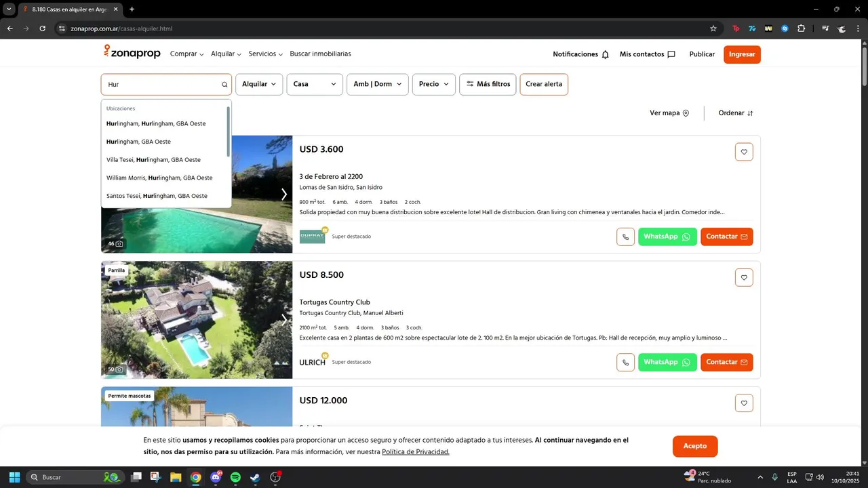
Task: Click the phone icon on USD 3.600 listing
Action: [x=625, y=237]
